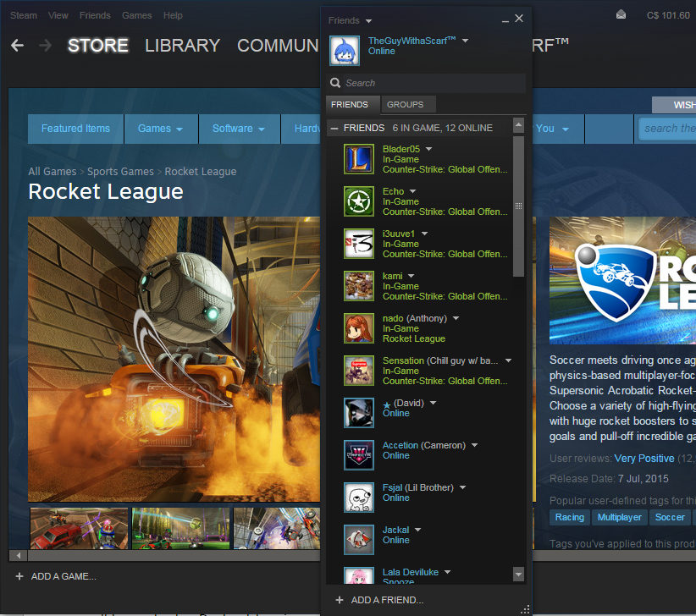This screenshot has width=696, height=616.
Task: Click the Friends search field
Action: point(427,83)
